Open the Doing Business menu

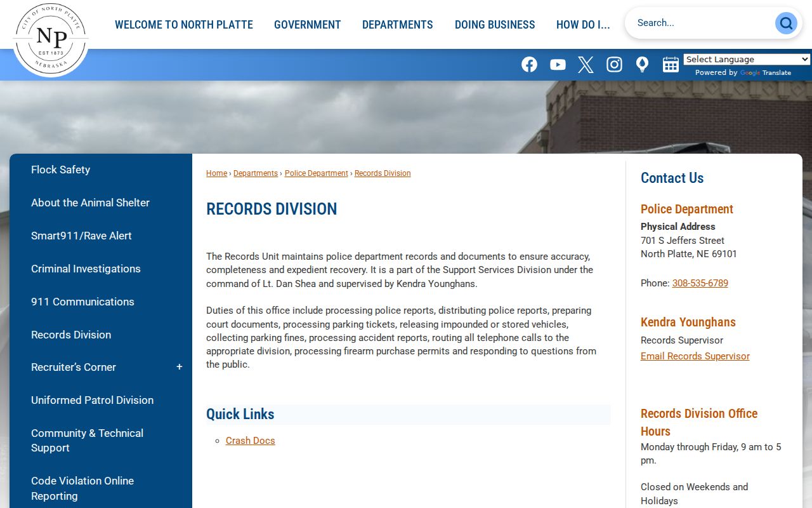point(495,25)
